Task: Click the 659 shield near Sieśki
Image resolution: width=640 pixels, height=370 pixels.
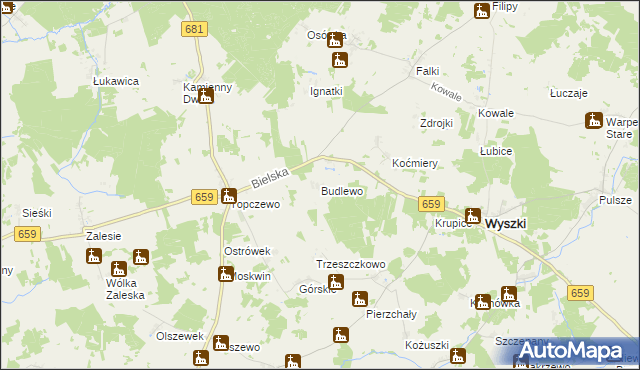Action: tap(27, 234)
